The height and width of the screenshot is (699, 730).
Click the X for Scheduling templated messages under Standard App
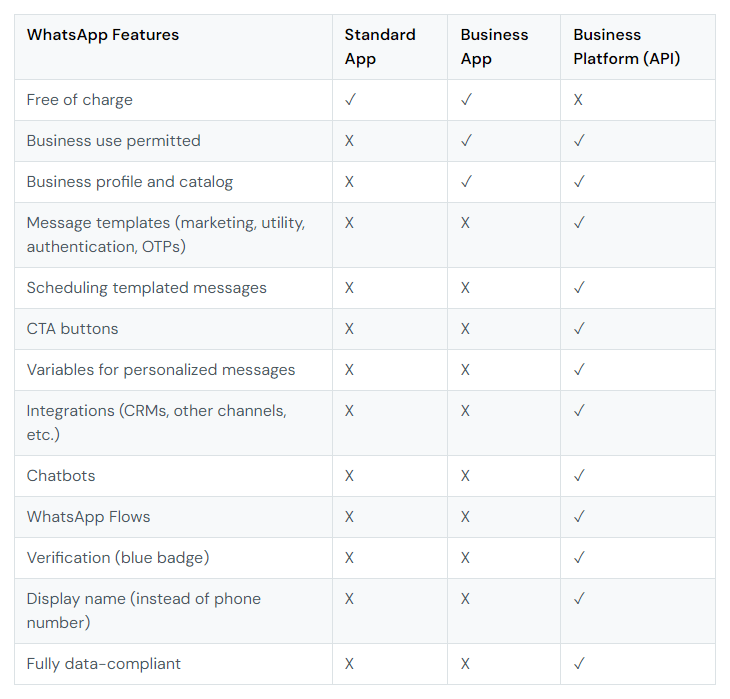click(349, 288)
